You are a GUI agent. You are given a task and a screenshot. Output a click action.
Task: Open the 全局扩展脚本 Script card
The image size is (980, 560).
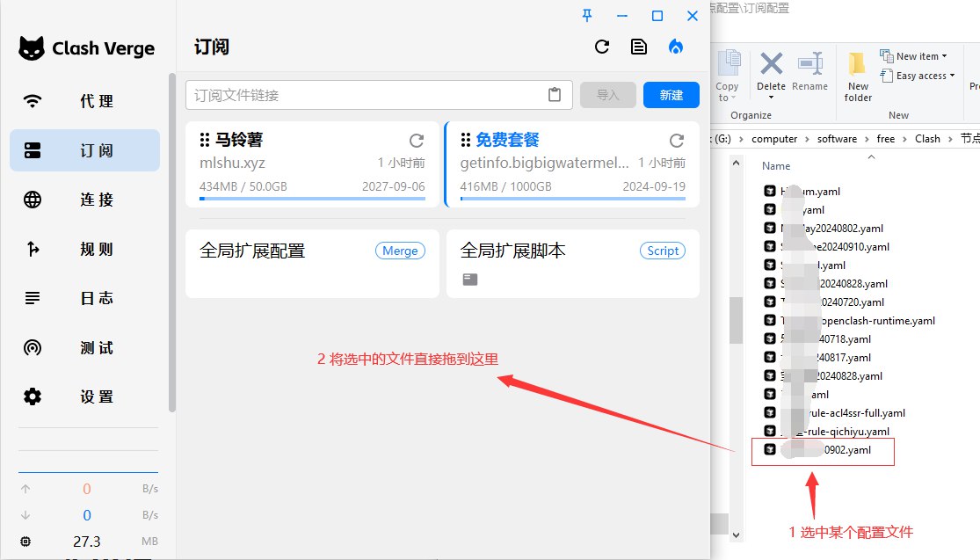(x=572, y=263)
